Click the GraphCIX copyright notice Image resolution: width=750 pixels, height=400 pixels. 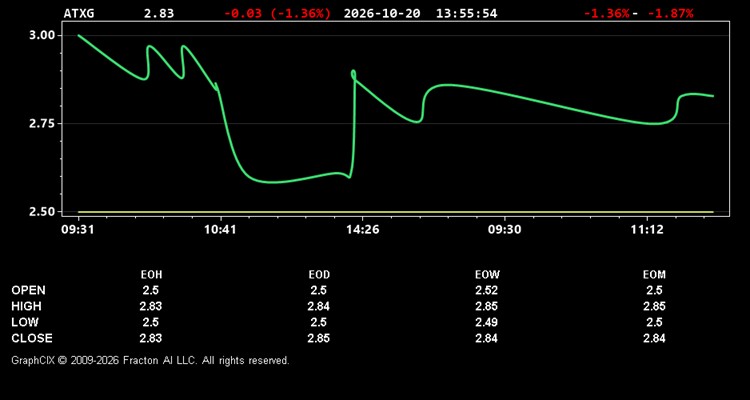150,360
